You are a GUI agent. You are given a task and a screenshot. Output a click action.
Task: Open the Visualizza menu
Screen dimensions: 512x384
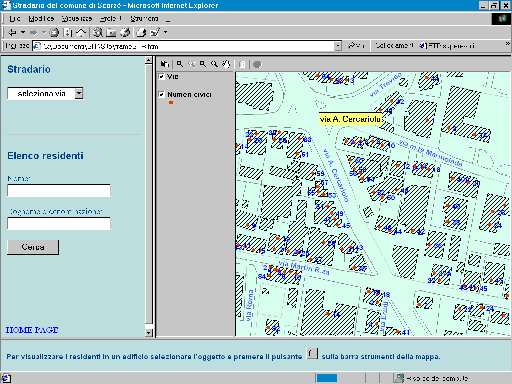click(77, 19)
